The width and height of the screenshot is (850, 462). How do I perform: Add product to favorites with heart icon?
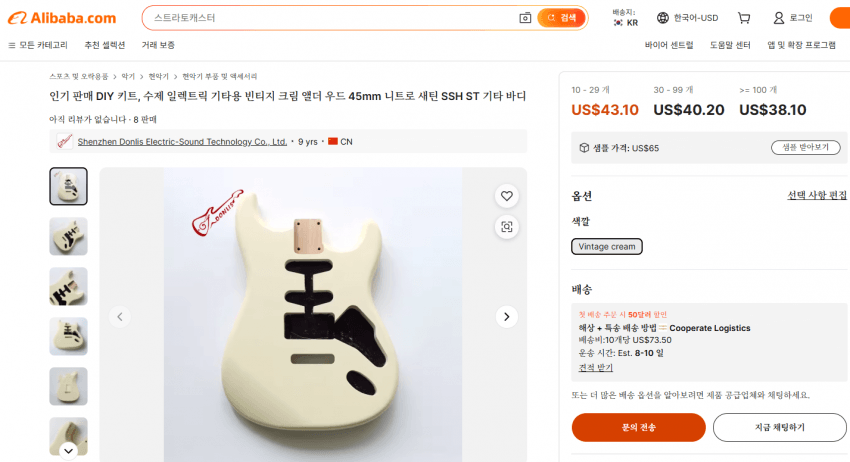coord(507,196)
